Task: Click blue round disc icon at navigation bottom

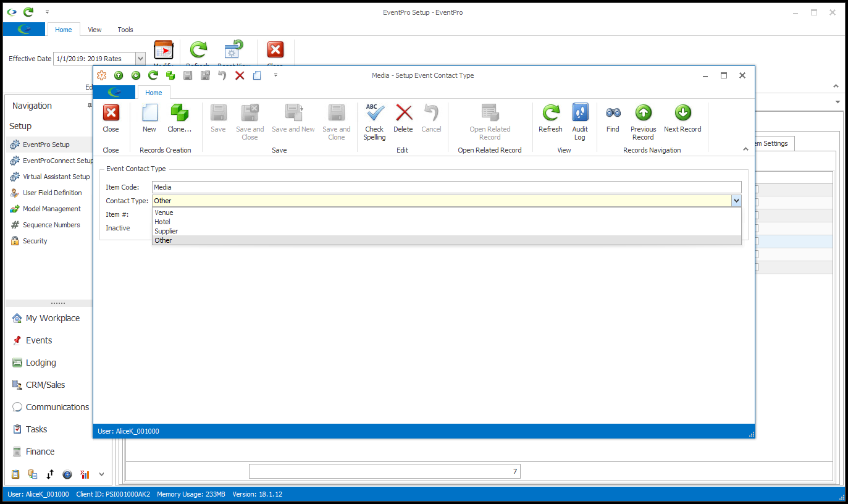Action: [x=67, y=474]
